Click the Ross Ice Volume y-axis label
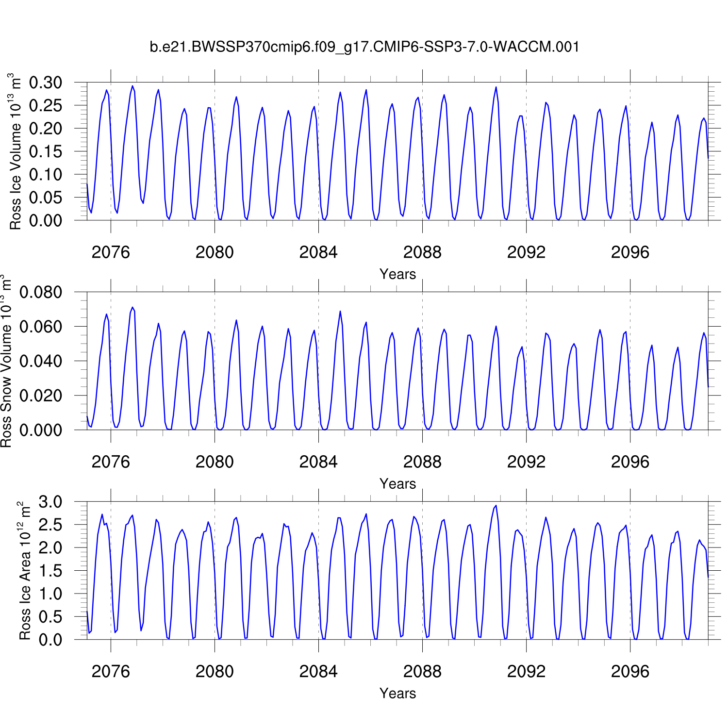Viewport: 728px width, 728px height. tap(16, 151)
